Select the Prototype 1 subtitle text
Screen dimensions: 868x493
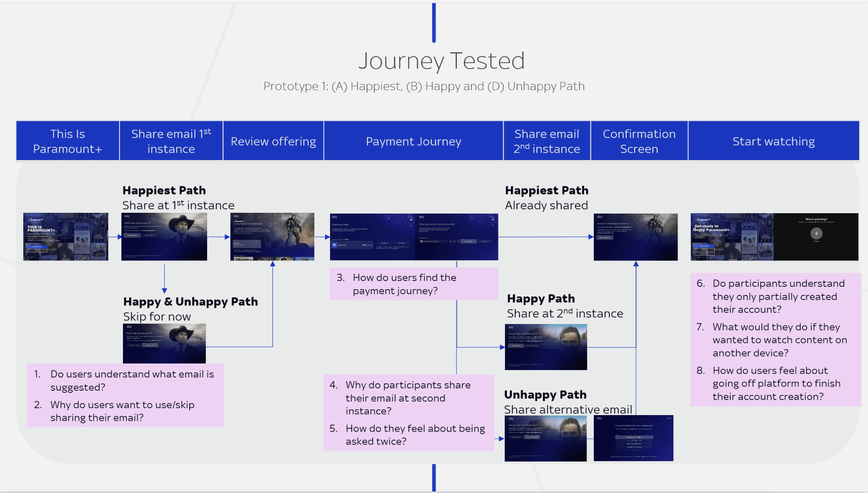coord(424,86)
